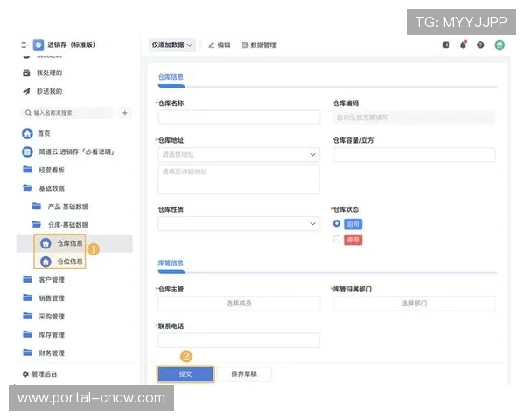Screen dimensions: 525x420
Task: Expand the 采购管理 folder
Action: [44, 316]
